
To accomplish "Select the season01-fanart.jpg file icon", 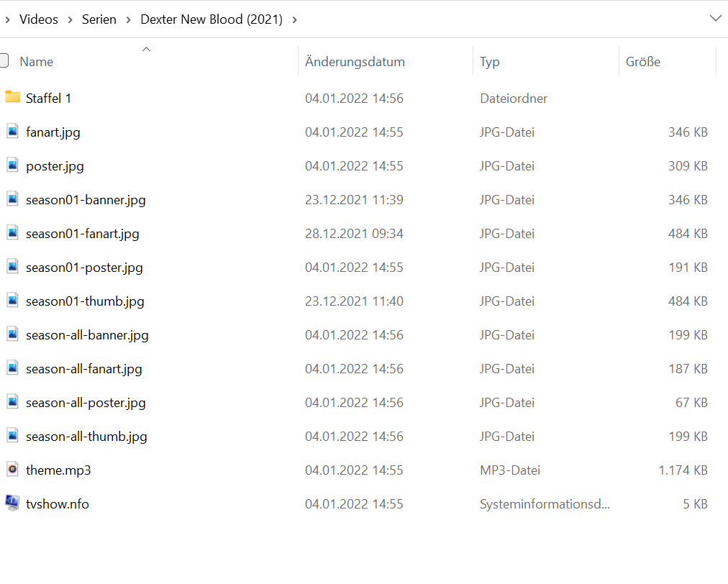I will point(12,233).
